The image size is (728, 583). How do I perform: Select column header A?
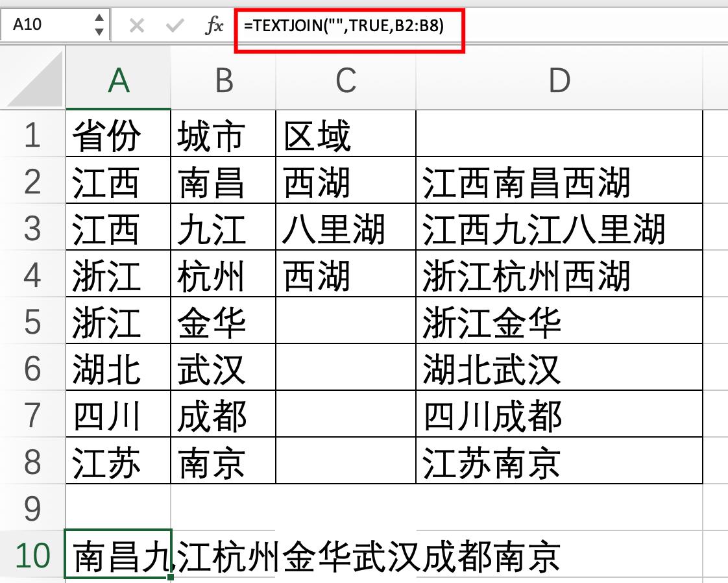[118, 79]
